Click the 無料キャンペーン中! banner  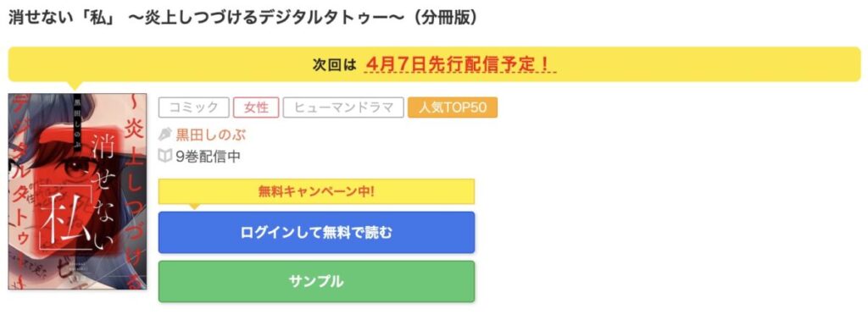point(317,192)
